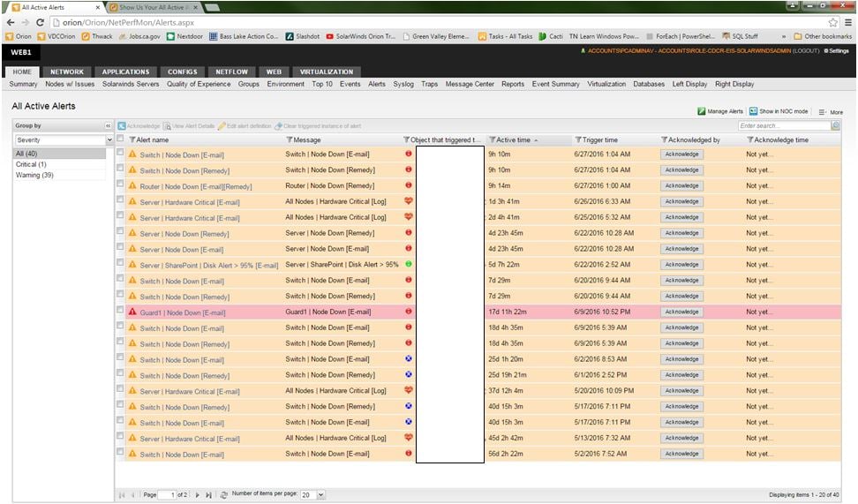Screen dimensions: 858x504
Task: Filter by Critical (1) group
Action: 31,164
